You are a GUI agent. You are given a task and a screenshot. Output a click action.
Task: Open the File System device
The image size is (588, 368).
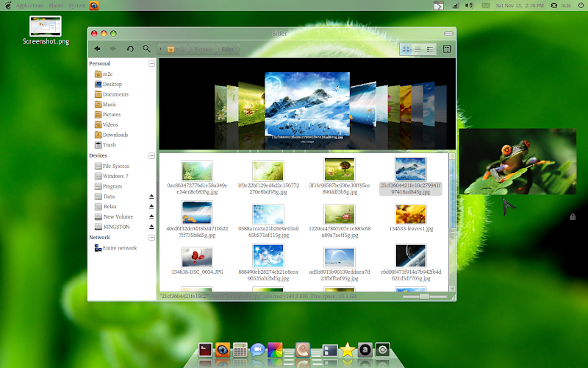[x=112, y=166]
